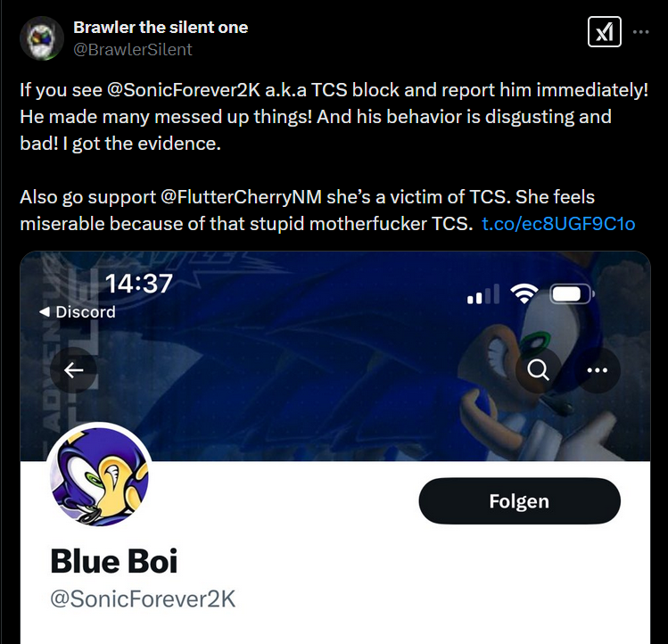Image resolution: width=668 pixels, height=644 pixels.
Task: Click the Blue Boi profile name
Action: click(x=114, y=561)
